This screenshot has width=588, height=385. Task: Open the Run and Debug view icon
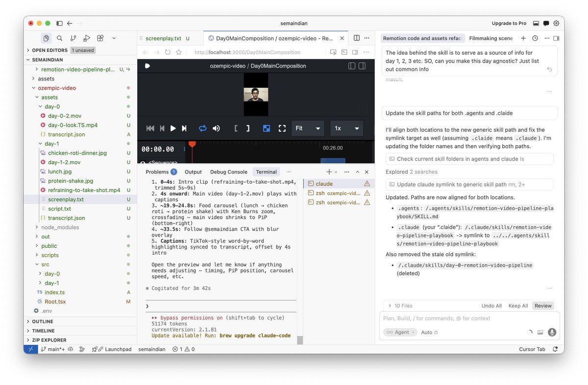(87, 38)
